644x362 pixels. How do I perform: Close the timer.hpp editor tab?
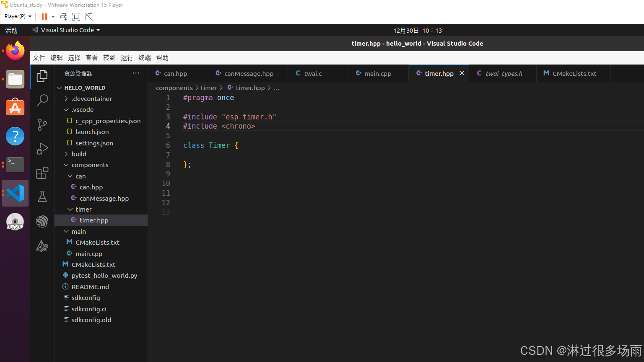click(x=462, y=73)
